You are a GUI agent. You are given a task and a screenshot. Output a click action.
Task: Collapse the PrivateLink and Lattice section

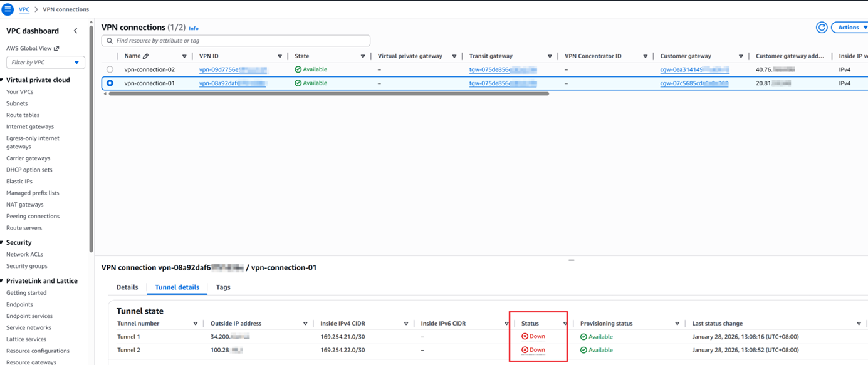click(2, 281)
